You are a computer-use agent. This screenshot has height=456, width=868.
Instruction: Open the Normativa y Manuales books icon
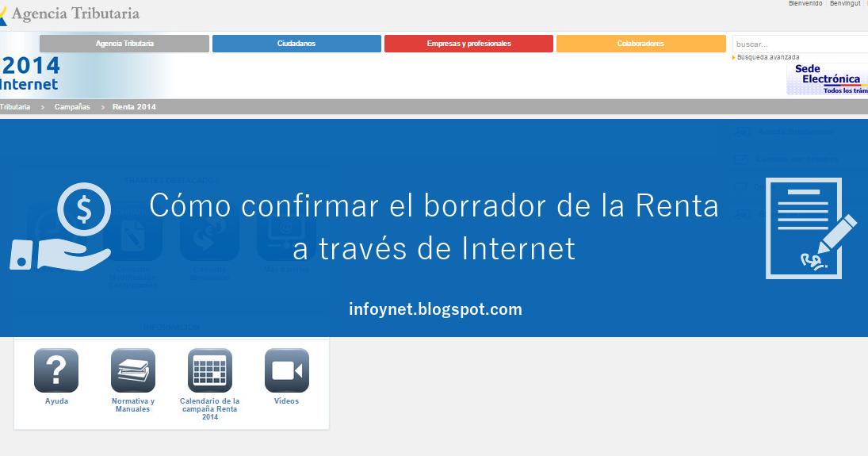click(x=133, y=370)
